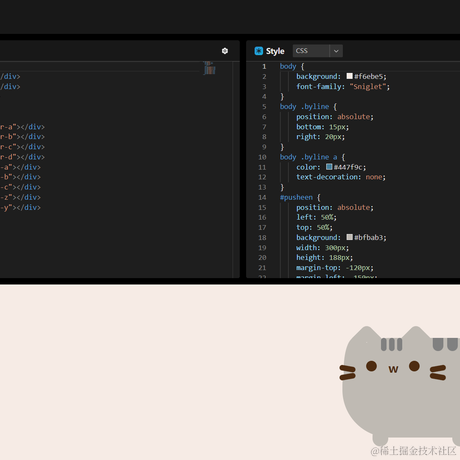Click the #bfbab3 color swatch
The image size is (460, 460).
349,237
